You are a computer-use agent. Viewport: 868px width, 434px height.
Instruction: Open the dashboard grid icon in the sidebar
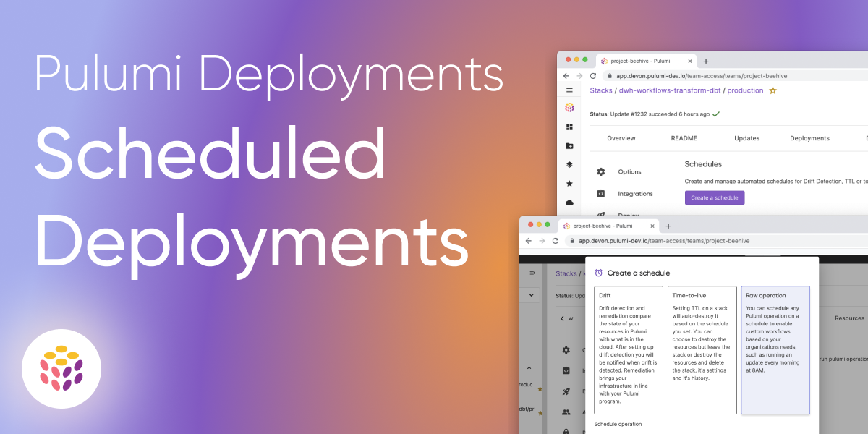pyautogui.click(x=569, y=127)
